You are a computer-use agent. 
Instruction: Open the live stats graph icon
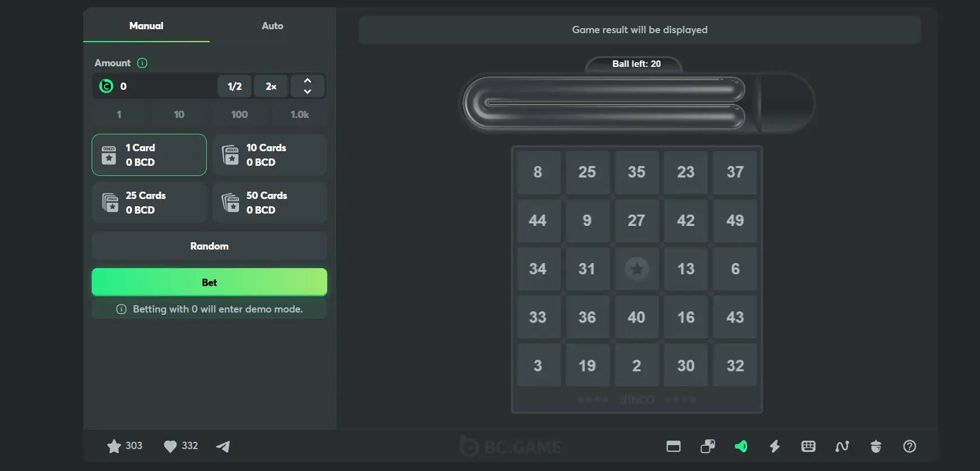click(842, 446)
